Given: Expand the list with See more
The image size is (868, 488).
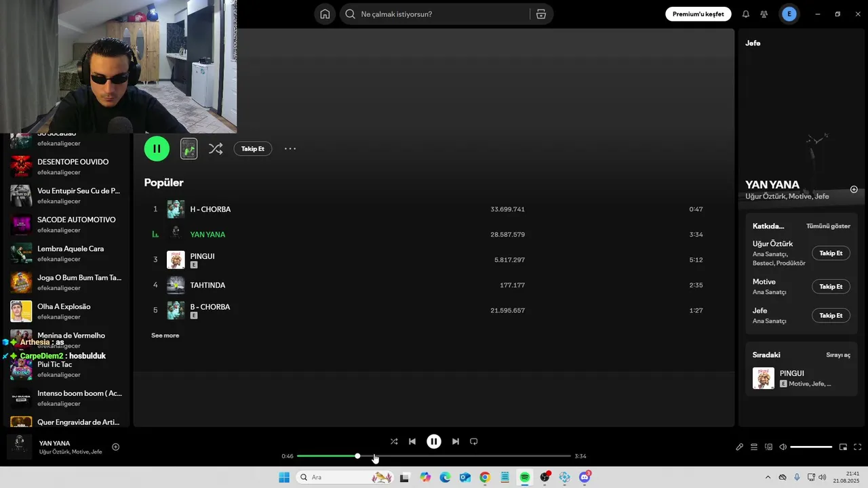Looking at the screenshot, I should [x=165, y=335].
